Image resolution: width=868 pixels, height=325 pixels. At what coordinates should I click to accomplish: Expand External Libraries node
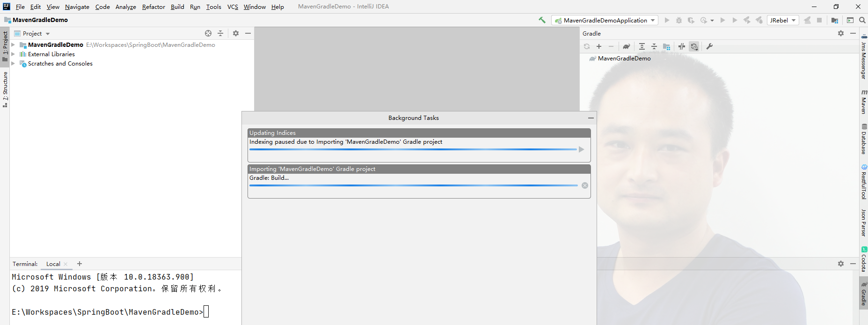click(13, 54)
